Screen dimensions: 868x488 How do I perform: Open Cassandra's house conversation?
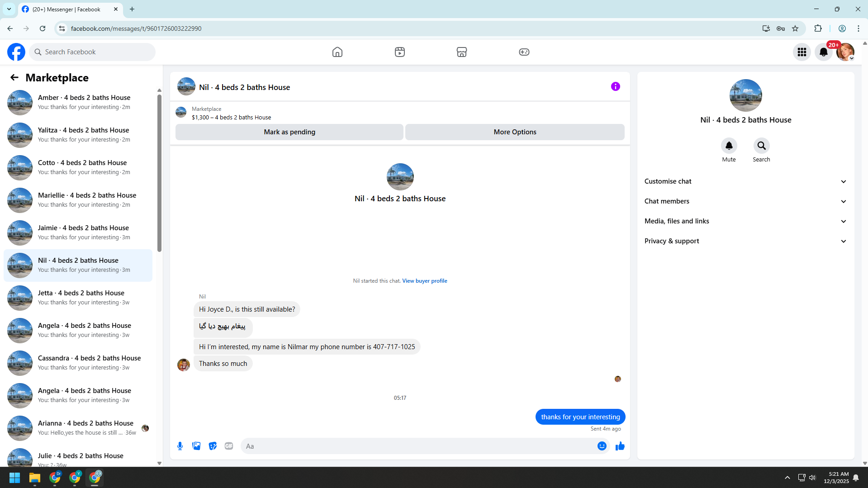78,363
